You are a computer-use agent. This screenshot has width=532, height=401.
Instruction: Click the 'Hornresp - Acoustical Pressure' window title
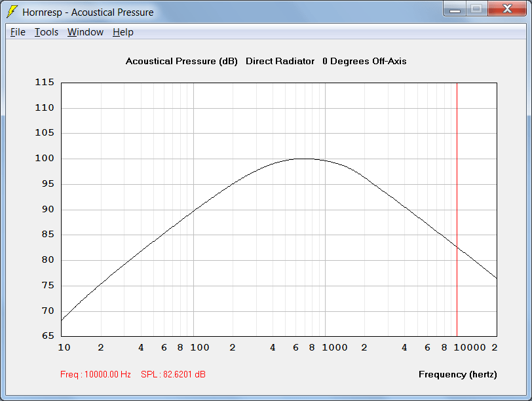click(x=88, y=12)
